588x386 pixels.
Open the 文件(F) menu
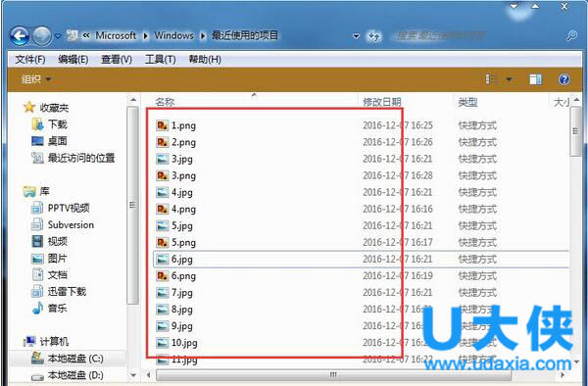(x=30, y=59)
